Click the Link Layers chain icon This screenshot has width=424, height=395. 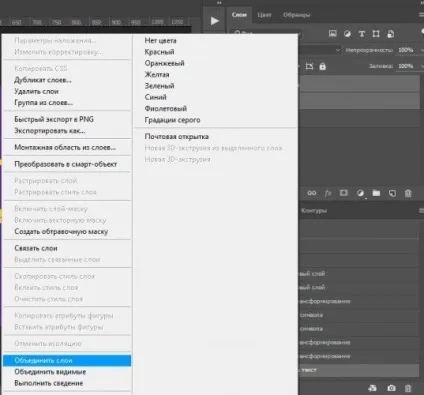tap(312, 193)
